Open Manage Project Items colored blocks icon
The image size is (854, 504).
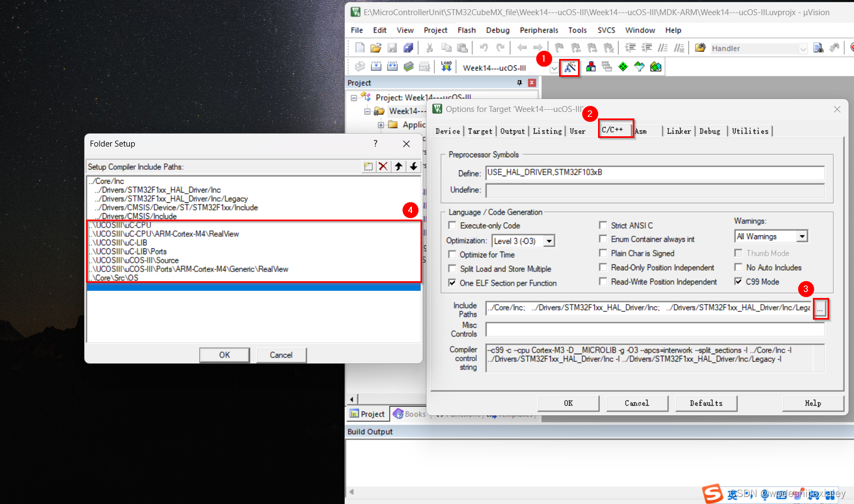click(591, 67)
